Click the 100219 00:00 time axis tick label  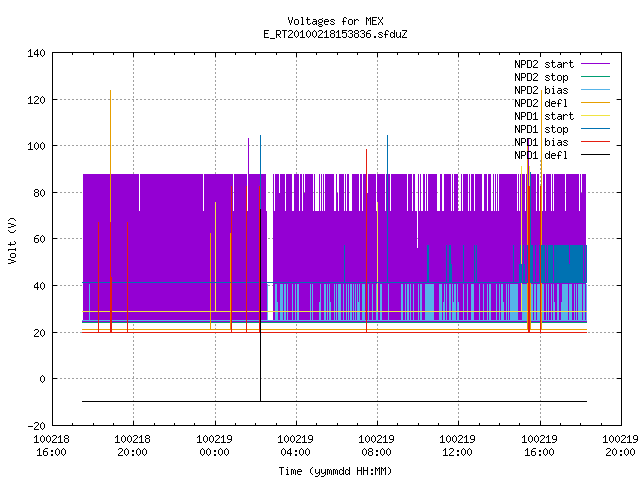pos(214,446)
